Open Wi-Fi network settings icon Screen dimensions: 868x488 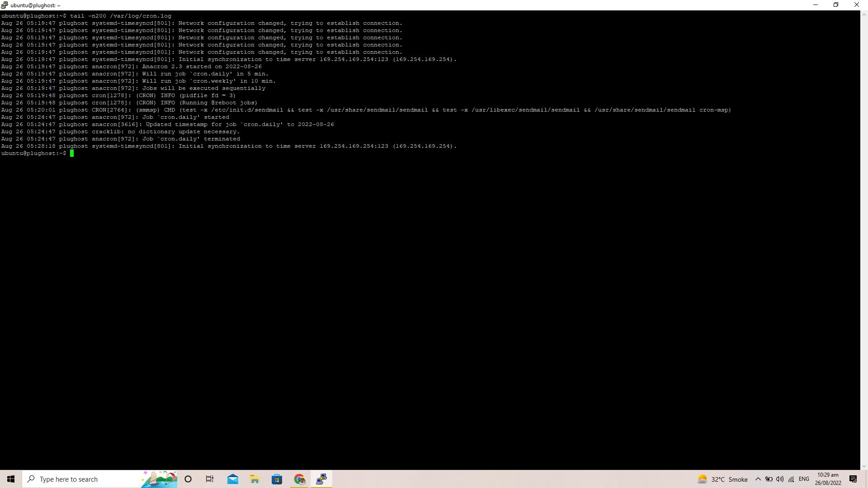(791, 479)
